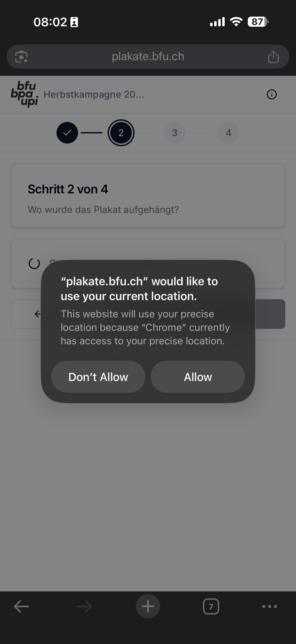Screen dimensions: 296x644
Task: Open the info icon in header
Action: click(x=271, y=94)
